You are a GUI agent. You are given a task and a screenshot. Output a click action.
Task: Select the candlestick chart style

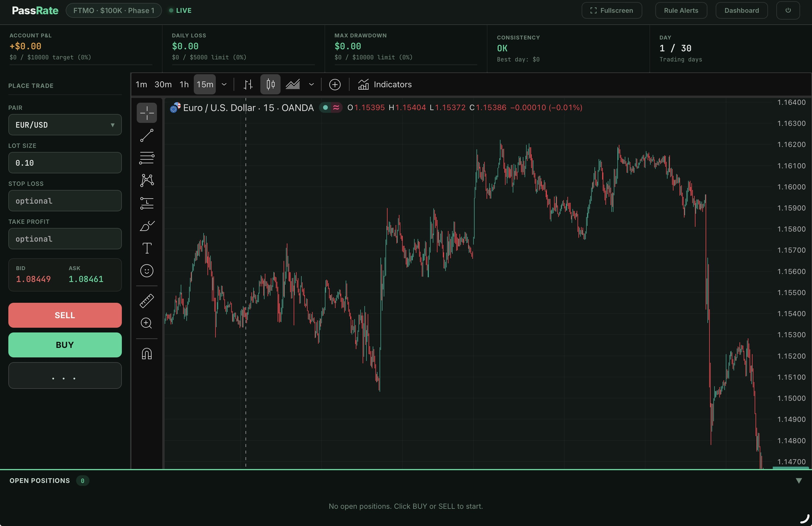point(270,84)
